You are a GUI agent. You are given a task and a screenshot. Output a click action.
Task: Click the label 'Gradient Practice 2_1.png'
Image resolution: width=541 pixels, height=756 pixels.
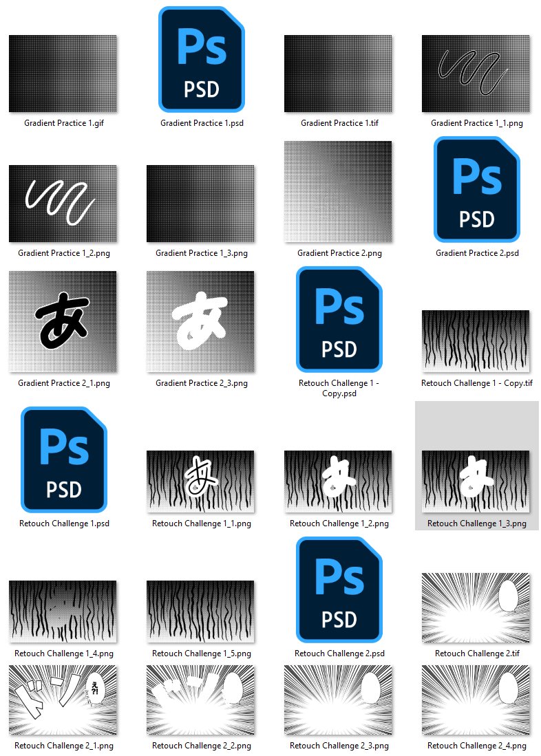pos(64,383)
